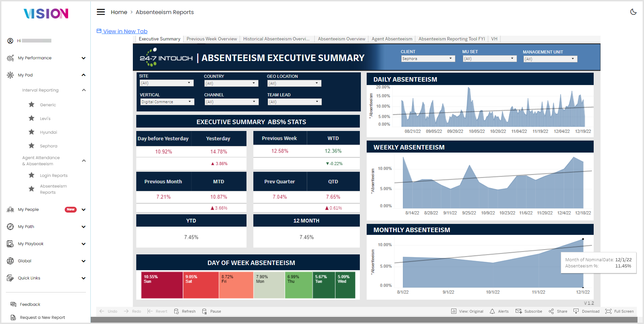Screen dimensions: 644x324
Task: Collapse Agent Attendance & Absenteeism group
Action: click(x=84, y=161)
